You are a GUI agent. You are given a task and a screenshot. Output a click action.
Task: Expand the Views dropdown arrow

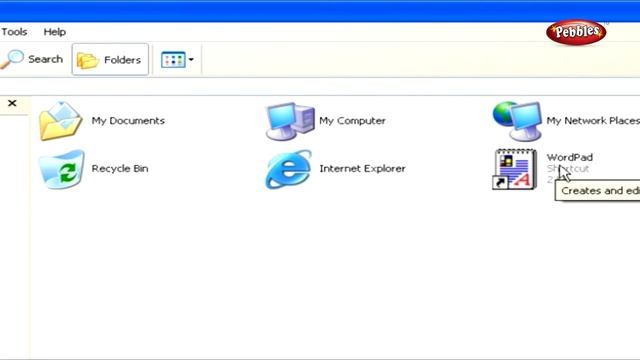191,60
